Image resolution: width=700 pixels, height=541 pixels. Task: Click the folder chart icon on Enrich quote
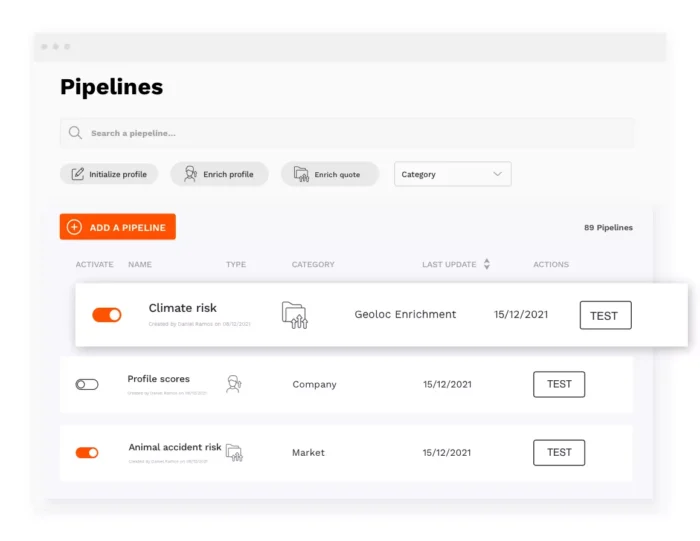301,174
